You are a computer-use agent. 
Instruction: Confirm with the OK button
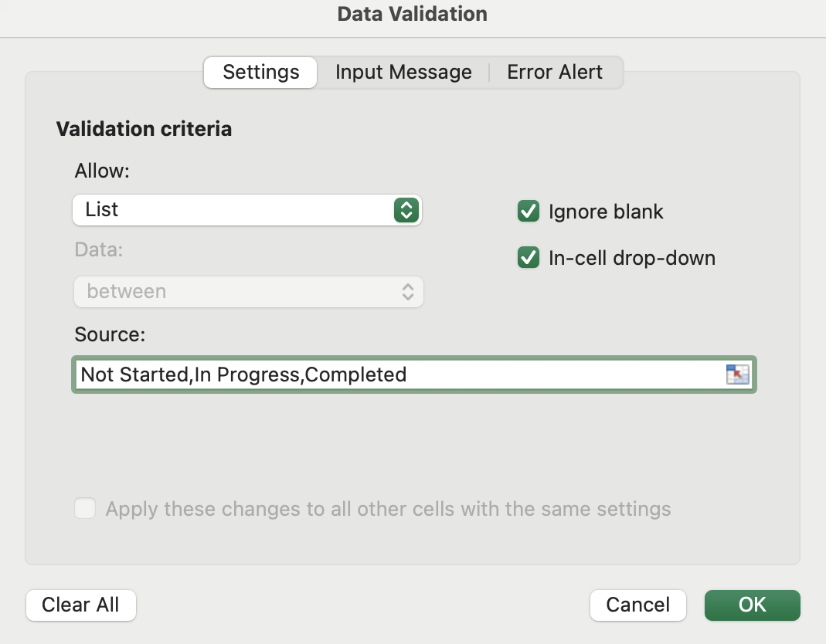[x=753, y=605]
